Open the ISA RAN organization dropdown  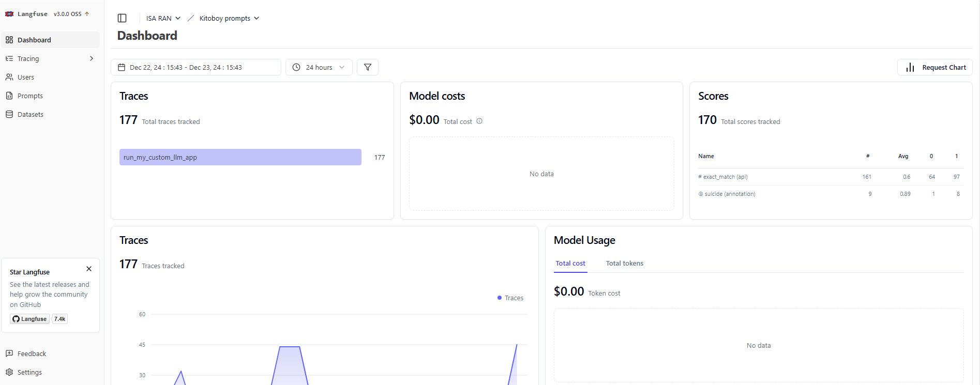[x=163, y=18]
